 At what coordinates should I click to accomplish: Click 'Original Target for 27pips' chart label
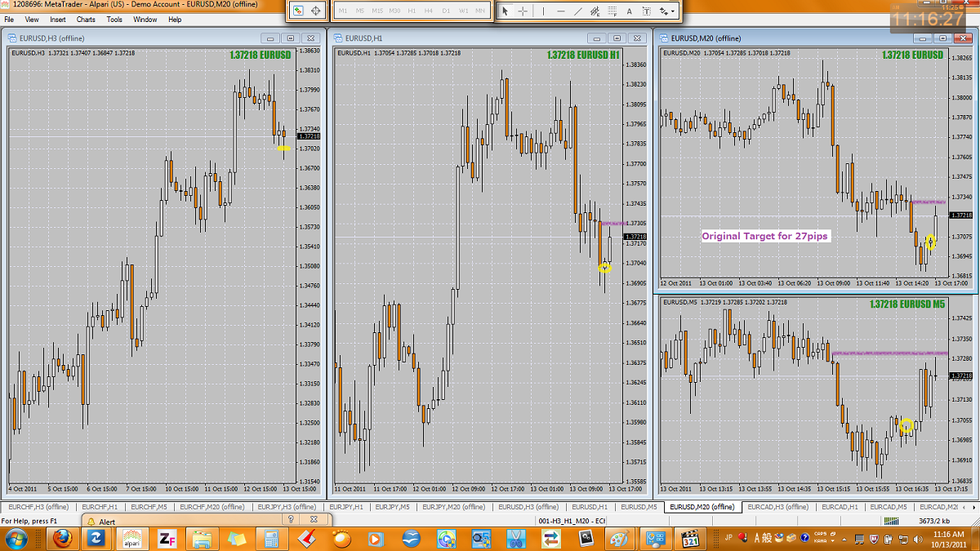pyautogui.click(x=765, y=236)
